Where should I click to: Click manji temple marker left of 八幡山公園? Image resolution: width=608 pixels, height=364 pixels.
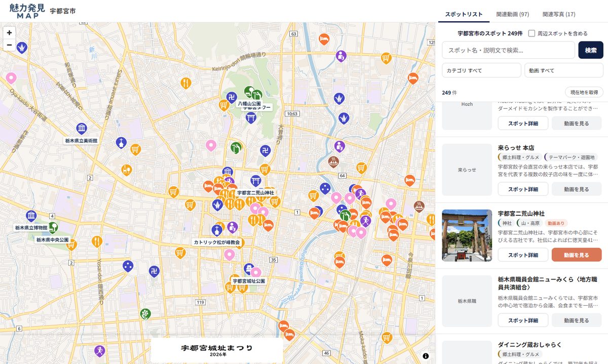pyautogui.click(x=232, y=97)
